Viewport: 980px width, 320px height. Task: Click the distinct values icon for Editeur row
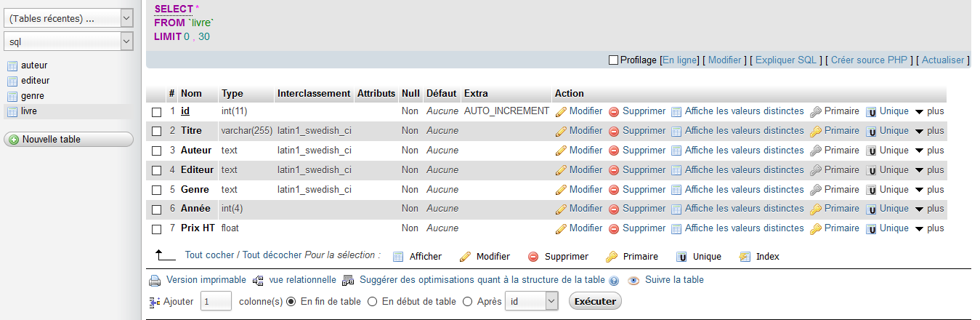pyautogui.click(x=676, y=170)
